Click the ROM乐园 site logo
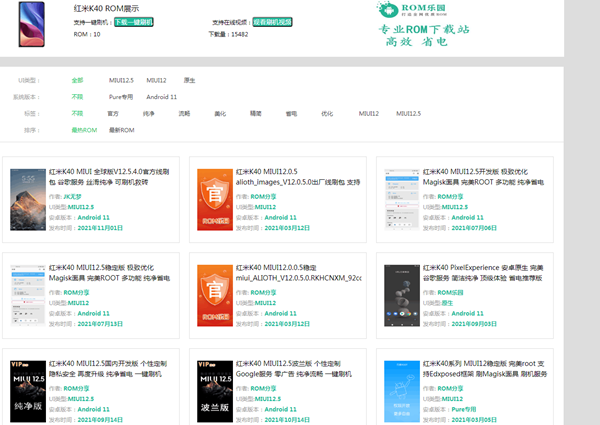Viewport: 600px width, 425px height. coord(412,9)
